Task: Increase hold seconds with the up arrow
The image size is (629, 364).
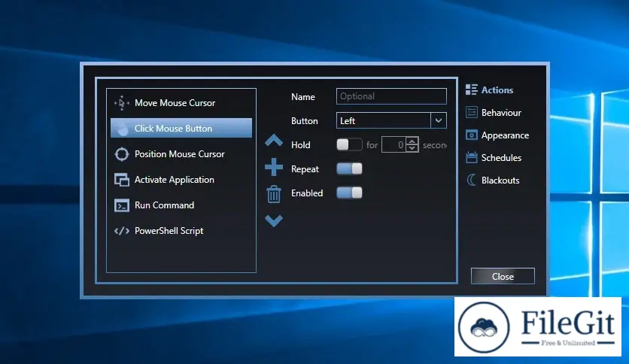Action: pyautogui.click(x=412, y=141)
